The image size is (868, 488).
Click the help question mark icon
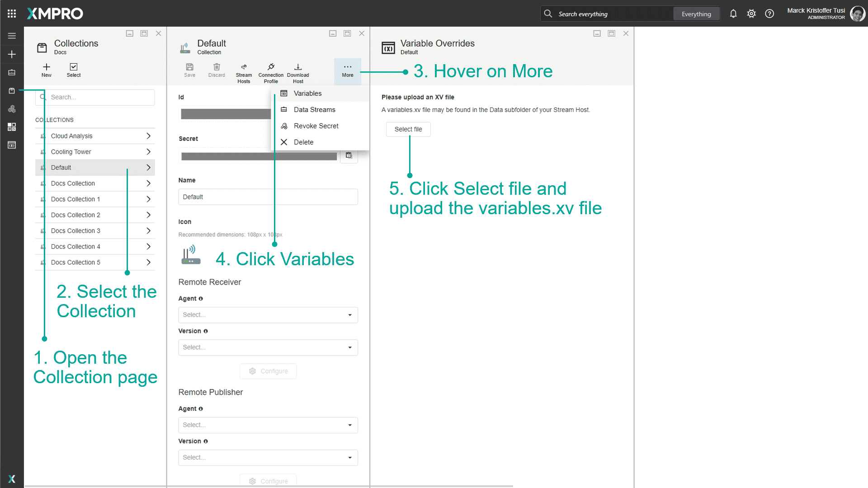point(769,14)
